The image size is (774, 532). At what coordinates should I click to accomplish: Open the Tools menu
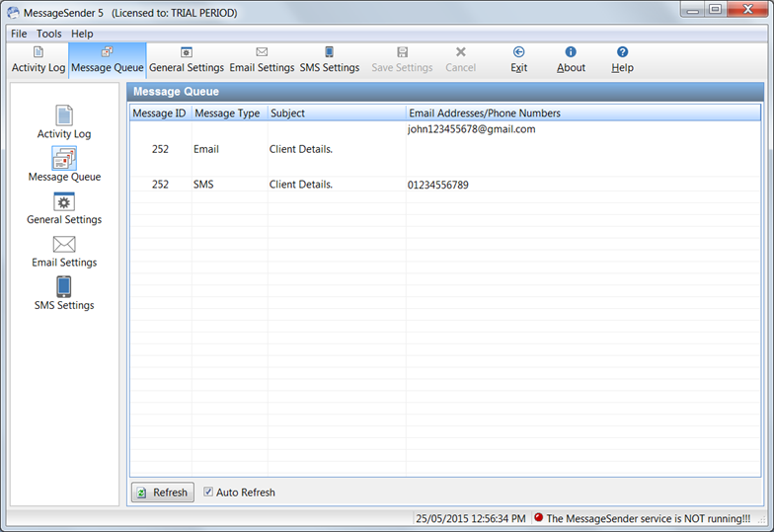[49, 34]
